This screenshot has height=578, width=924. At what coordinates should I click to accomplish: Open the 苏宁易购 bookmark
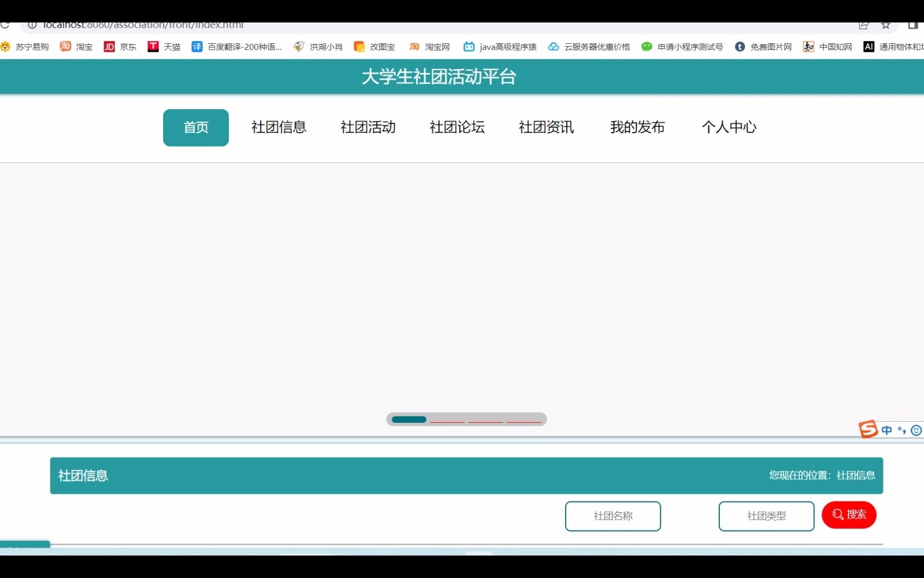[x=25, y=47]
